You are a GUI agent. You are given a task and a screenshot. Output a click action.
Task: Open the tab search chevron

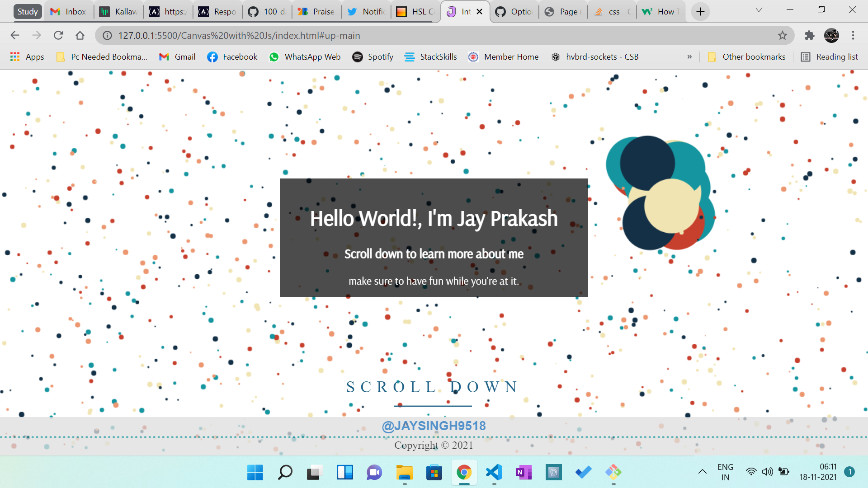(x=759, y=9)
